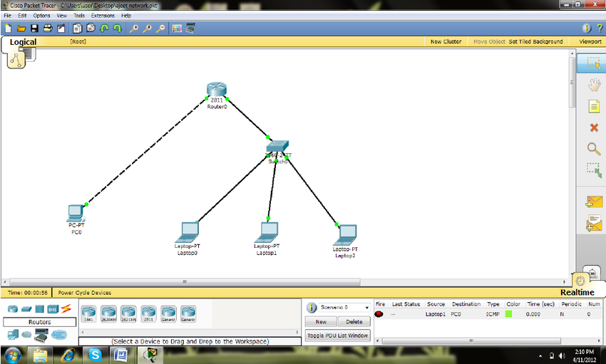This screenshot has height=364, width=606.
Task: Click the WAN Emulation cloud icon
Action: click(x=26, y=335)
